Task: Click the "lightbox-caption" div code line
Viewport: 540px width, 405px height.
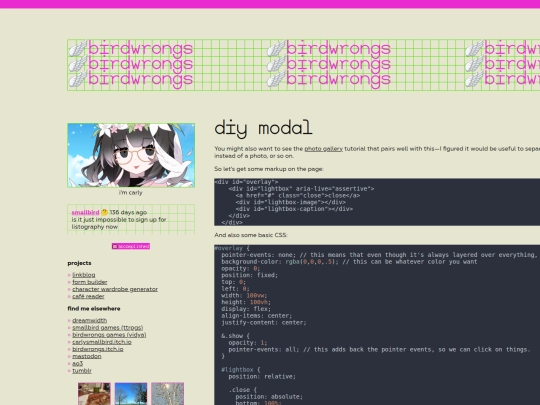Action: (x=294, y=209)
